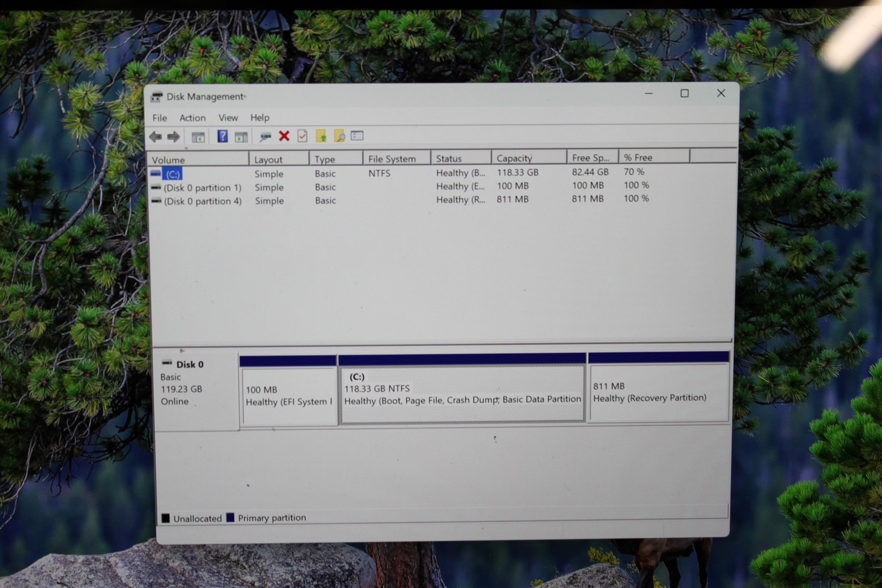Click the folder with green arrow icon
This screenshot has width=882, height=588.
[x=321, y=136]
